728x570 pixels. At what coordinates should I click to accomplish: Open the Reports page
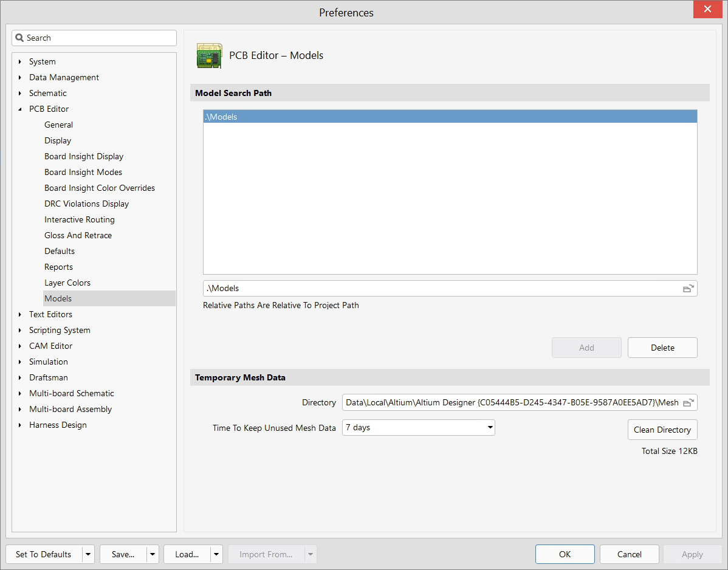click(x=58, y=267)
